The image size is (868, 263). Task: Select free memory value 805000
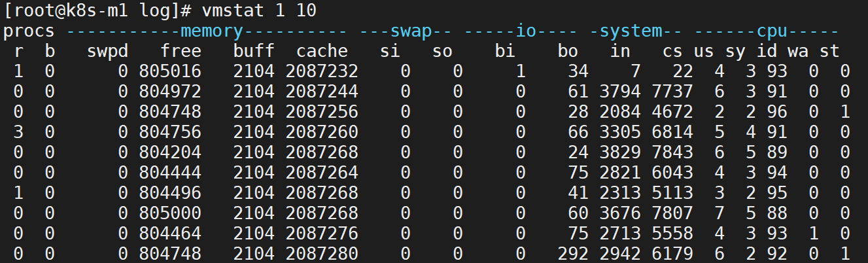[x=170, y=213]
